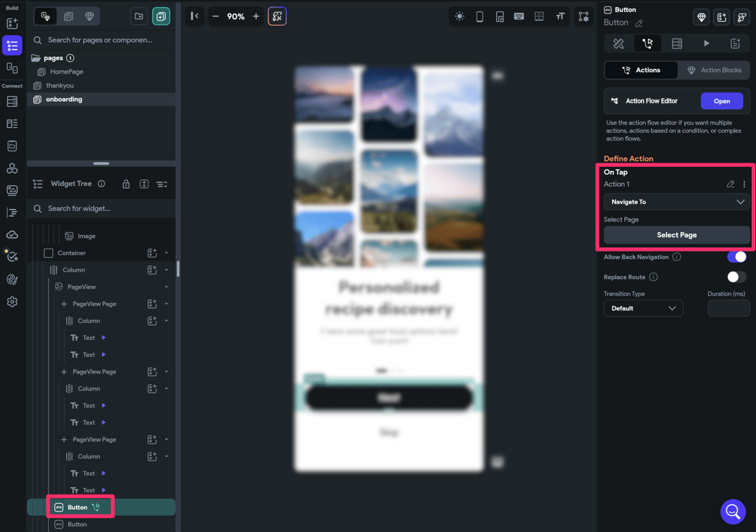Image resolution: width=756 pixels, height=532 pixels.
Task: Click the Widget Tree vertical scrollbar
Action: [x=178, y=268]
